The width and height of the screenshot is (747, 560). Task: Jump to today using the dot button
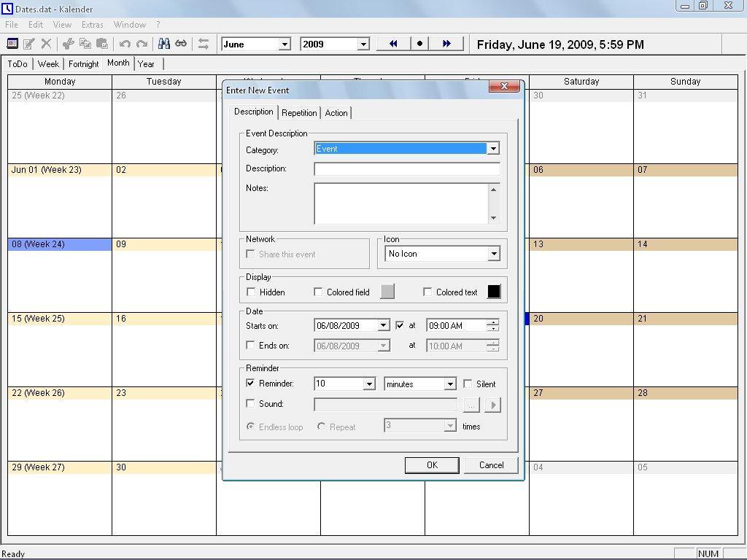[419, 44]
